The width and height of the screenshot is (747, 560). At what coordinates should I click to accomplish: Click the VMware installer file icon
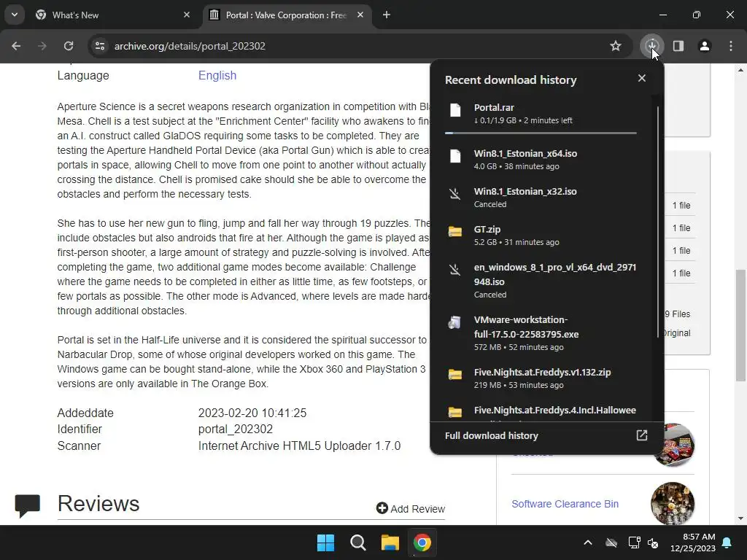pos(454,322)
